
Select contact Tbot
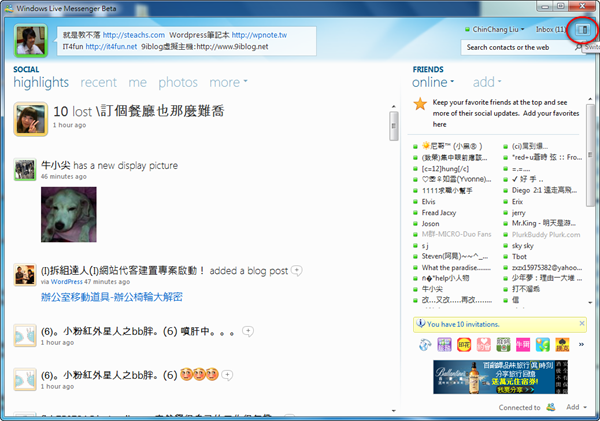point(519,256)
